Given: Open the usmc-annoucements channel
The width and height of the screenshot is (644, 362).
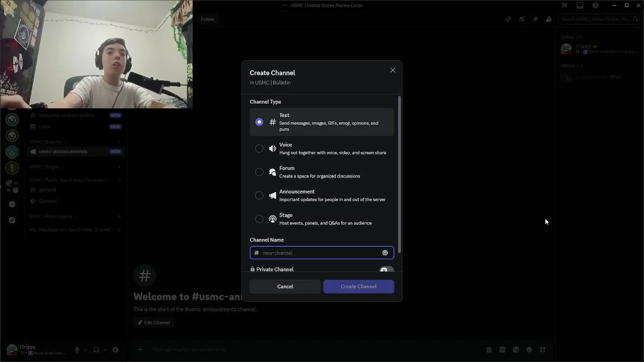Looking at the screenshot, I should click(75, 151).
